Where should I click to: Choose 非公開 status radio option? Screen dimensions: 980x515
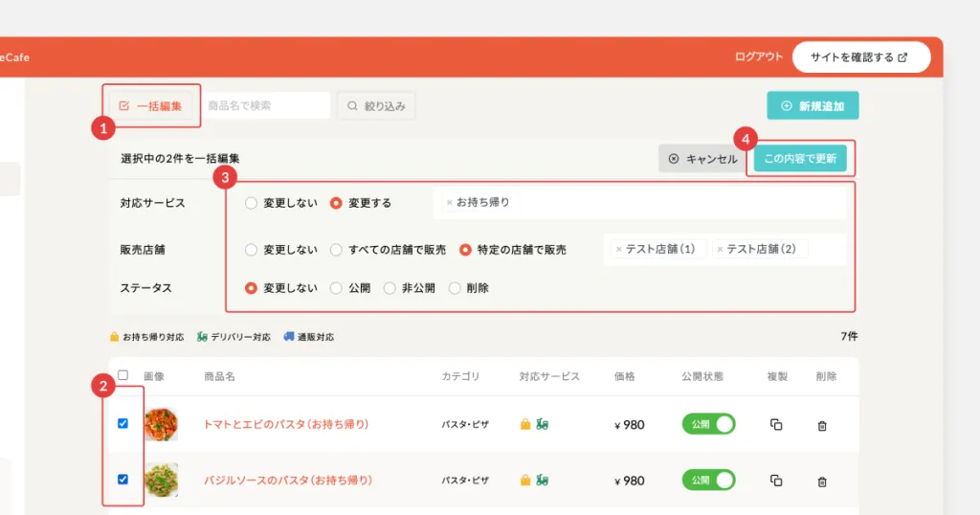click(x=390, y=287)
